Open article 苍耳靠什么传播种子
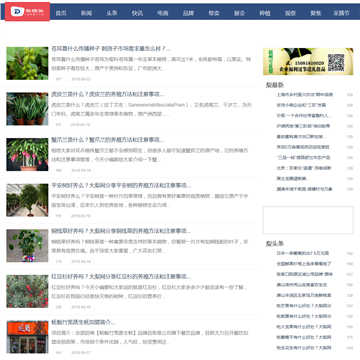This screenshot has width=360, height=360. tap(111, 49)
